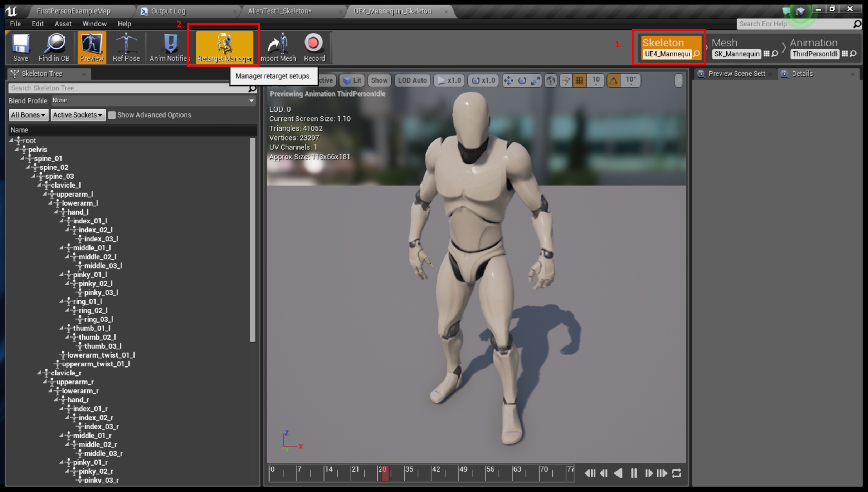This screenshot has width=868, height=492.
Task: Click in the Search Skeleton Tree field
Action: (x=128, y=88)
